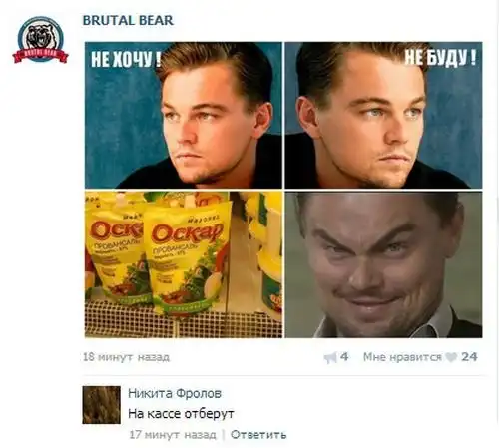Click the red ribbon on Brutal Bear logo
Image resolution: width=499 pixels, height=448 pixels.
[x=40, y=55]
